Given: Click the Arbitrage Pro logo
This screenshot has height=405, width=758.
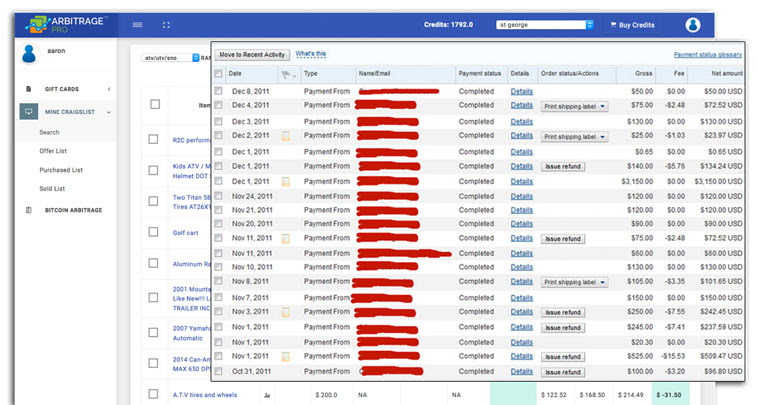Looking at the screenshot, I should pyautogui.click(x=65, y=25).
